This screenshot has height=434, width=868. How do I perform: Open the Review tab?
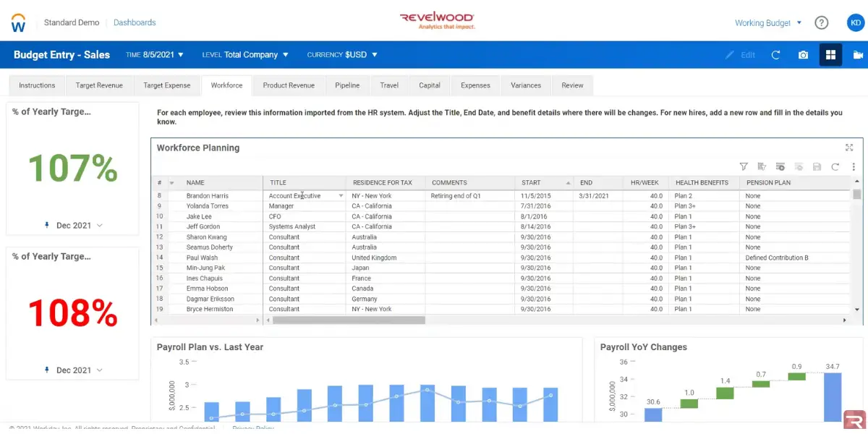(x=572, y=85)
